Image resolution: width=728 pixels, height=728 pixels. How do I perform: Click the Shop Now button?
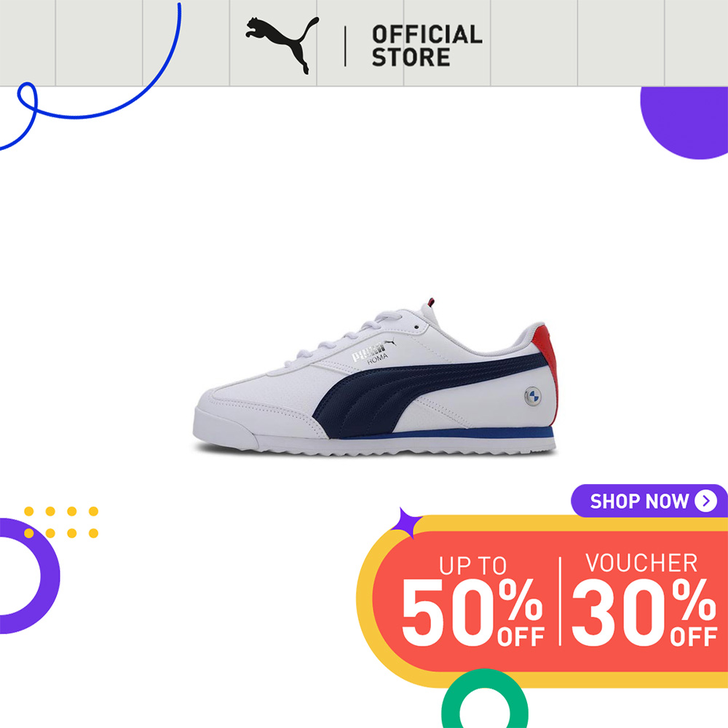[x=649, y=501]
